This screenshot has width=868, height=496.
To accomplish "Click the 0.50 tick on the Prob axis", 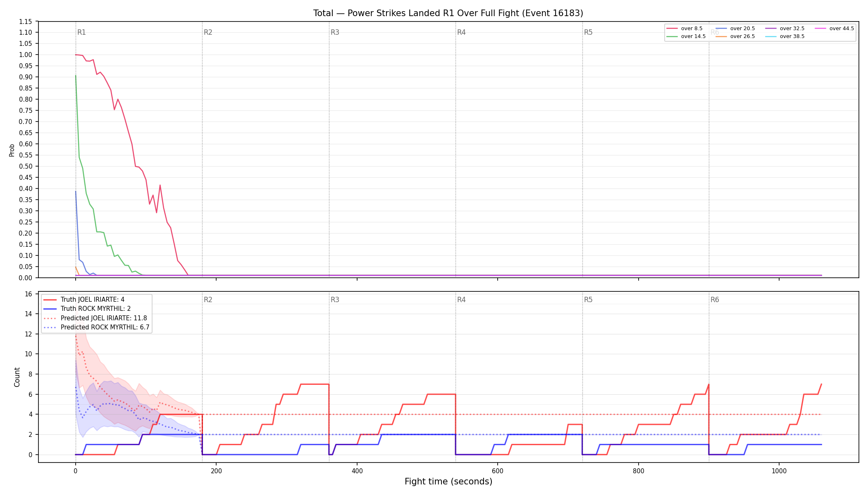I will [26, 166].
